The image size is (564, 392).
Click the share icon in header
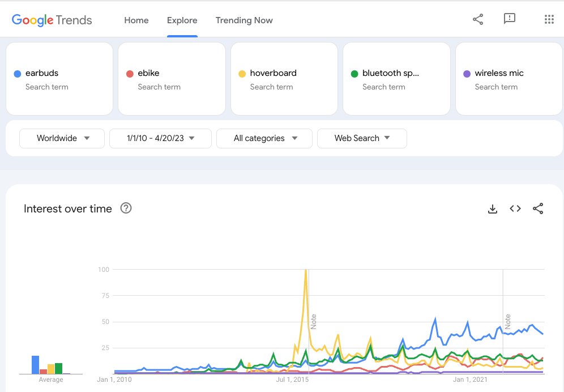click(x=478, y=19)
